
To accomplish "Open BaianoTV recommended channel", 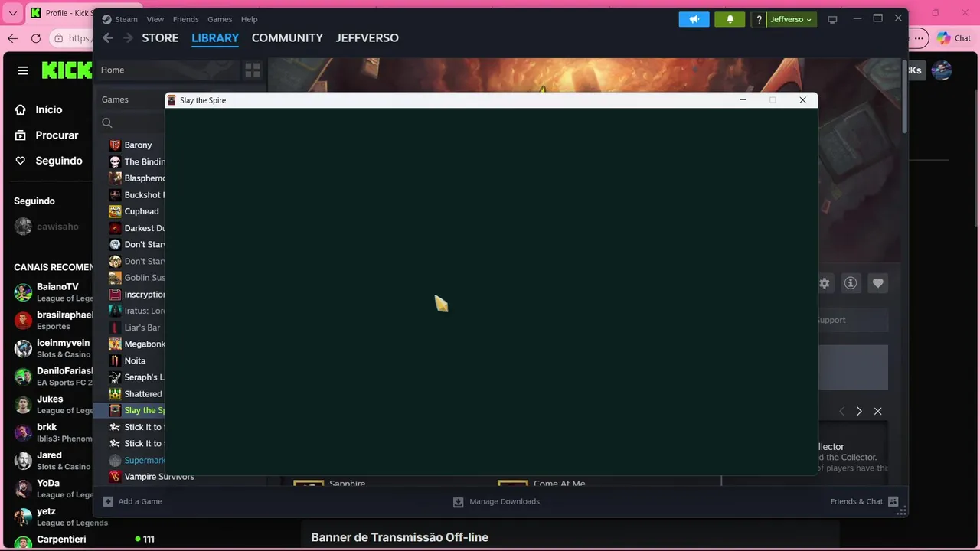I will (x=52, y=292).
